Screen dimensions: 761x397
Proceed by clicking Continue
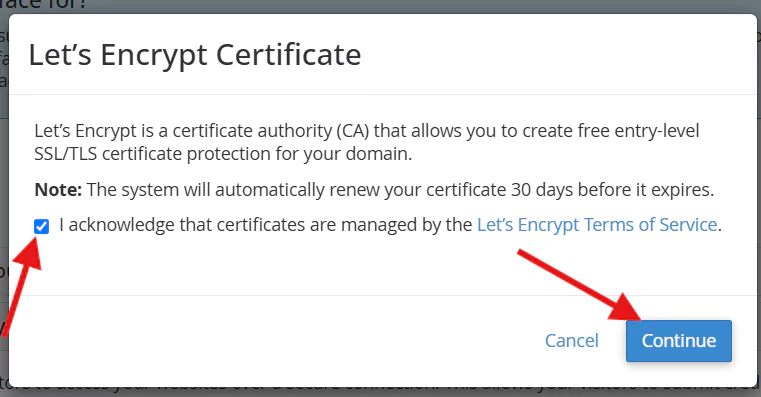click(678, 341)
